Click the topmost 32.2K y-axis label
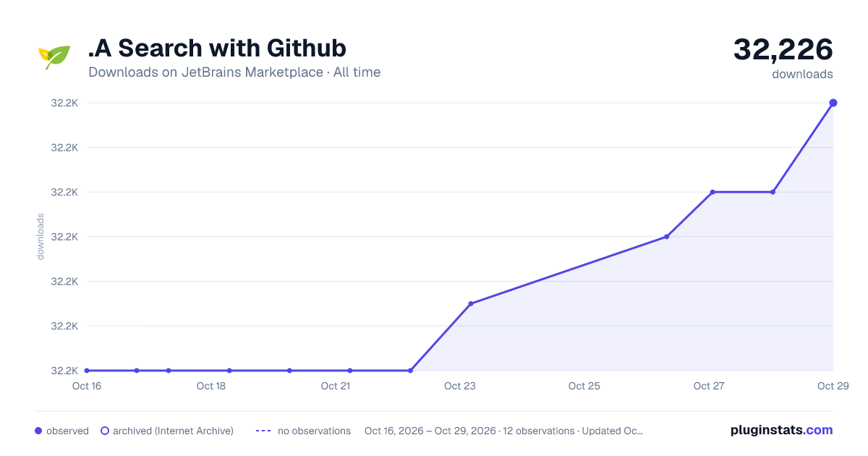 pos(64,103)
